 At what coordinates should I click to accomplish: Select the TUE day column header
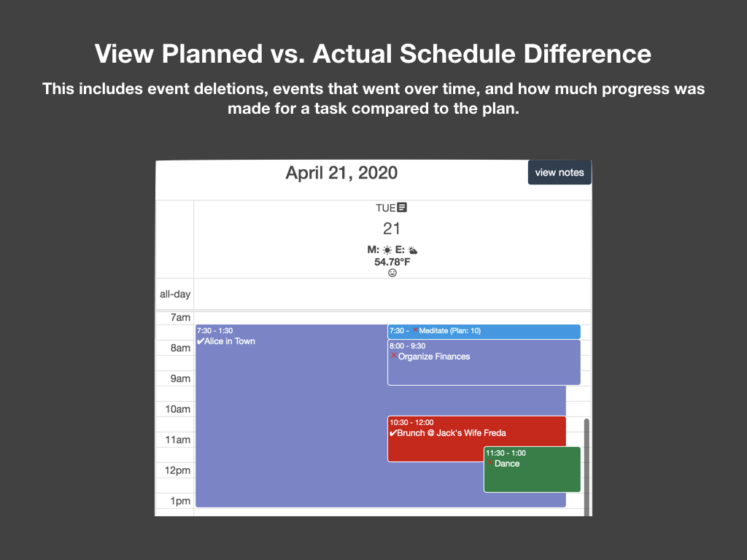point(385,207)
